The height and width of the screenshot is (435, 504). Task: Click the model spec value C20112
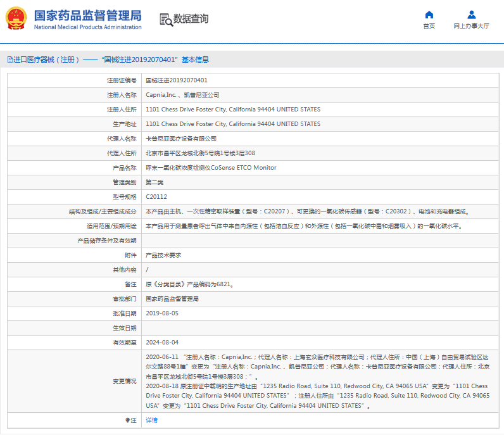click(x=156, y=197)
